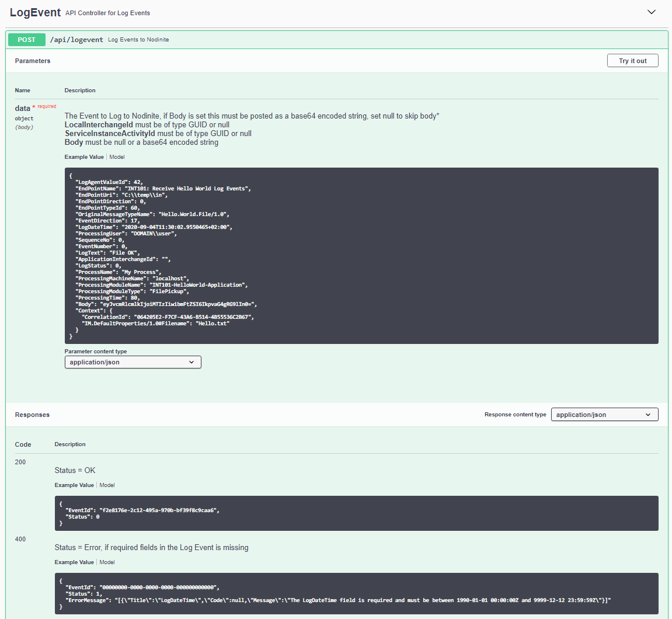Collapse the LogEvent section chevron
This screenshot has width=672, height=619.
point(651,12)
